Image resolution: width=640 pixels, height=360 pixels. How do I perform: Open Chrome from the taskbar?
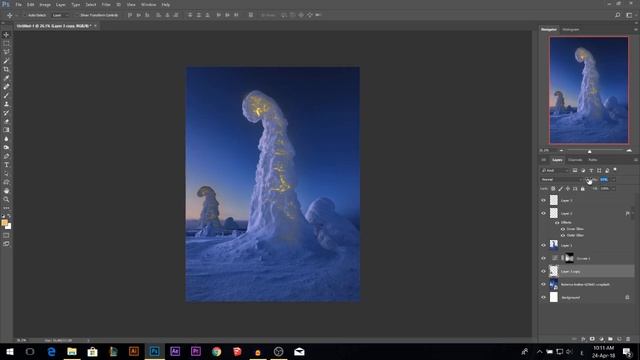[216, 351]
